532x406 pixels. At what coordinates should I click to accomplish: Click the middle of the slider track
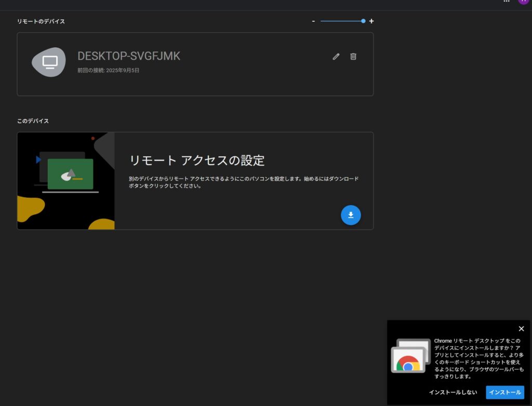pyautogui.click(x=341, y=21)
